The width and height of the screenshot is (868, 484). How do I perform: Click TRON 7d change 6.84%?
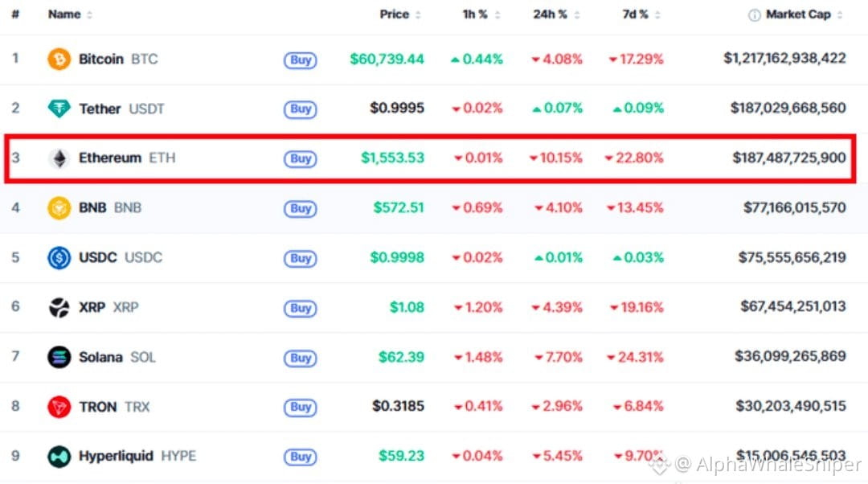pyautogui.click(x=638, y=407)
